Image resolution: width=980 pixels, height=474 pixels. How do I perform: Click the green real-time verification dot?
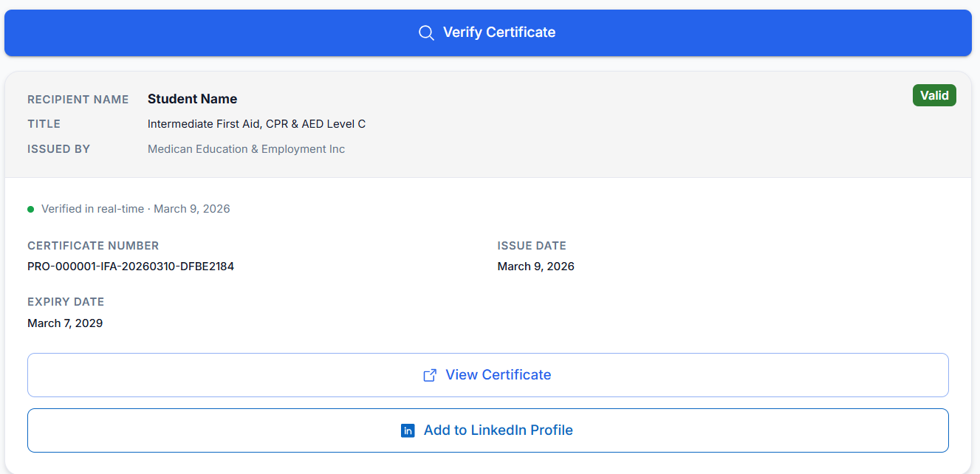(x=30, y=209)
